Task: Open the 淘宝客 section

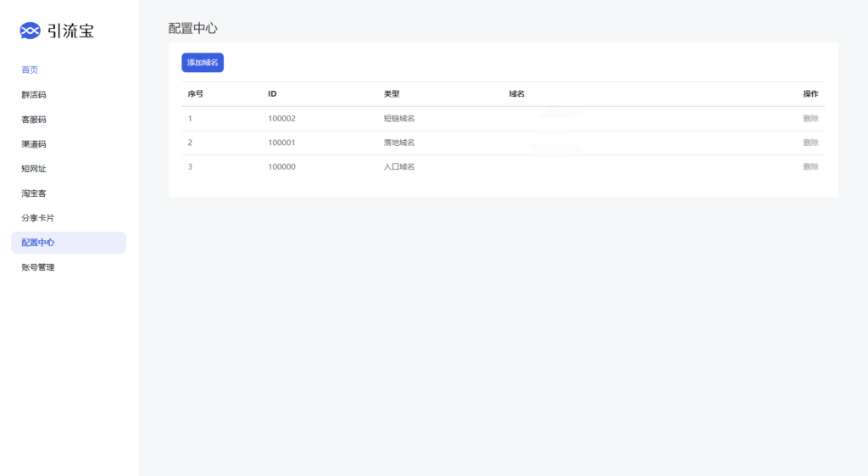Action: click(x=34, y=193)
